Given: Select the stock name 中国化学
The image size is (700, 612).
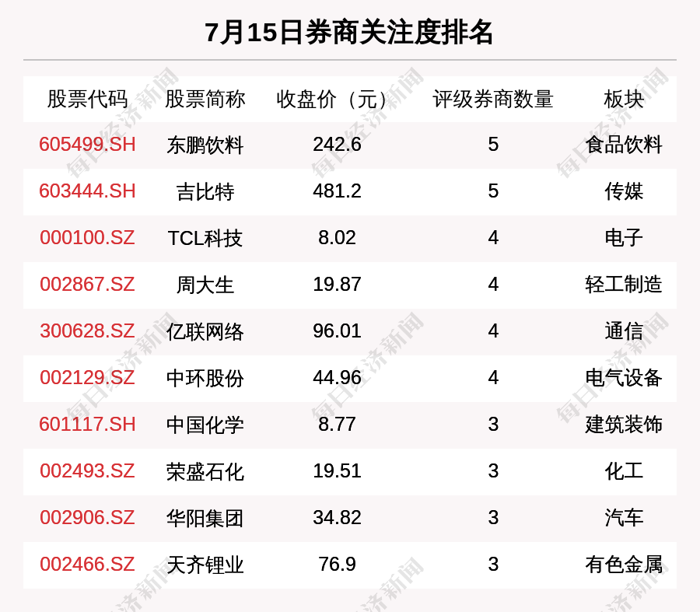Looking at the screenshot, I should click(205, 425).
